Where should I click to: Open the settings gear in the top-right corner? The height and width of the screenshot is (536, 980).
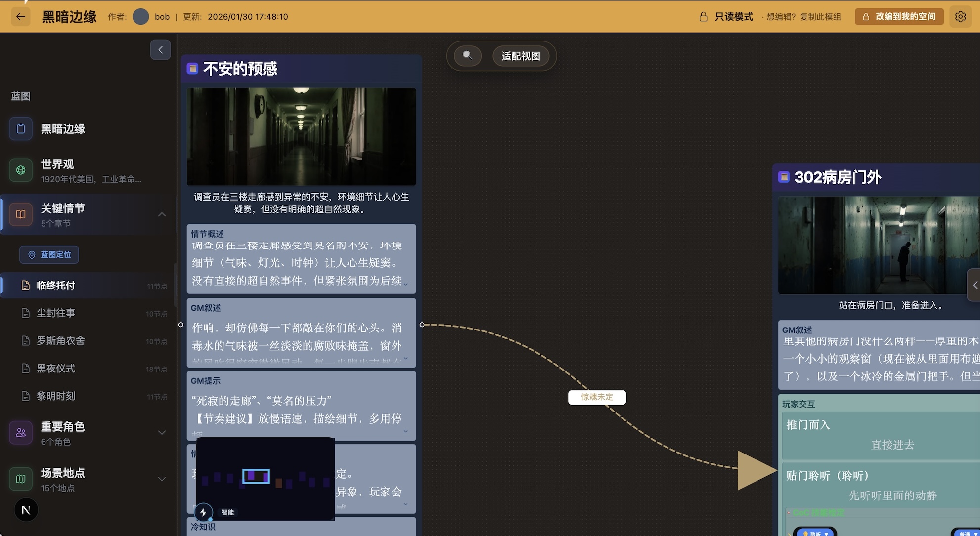(x=960, y=16)
